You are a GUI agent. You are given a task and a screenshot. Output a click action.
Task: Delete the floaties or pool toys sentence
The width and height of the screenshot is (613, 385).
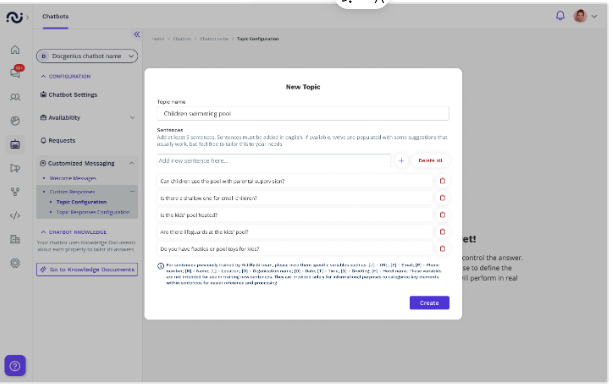442,249
